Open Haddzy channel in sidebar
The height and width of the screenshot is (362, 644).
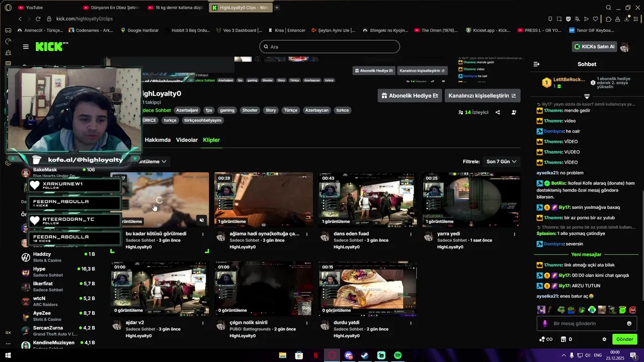tap(58, 257)
